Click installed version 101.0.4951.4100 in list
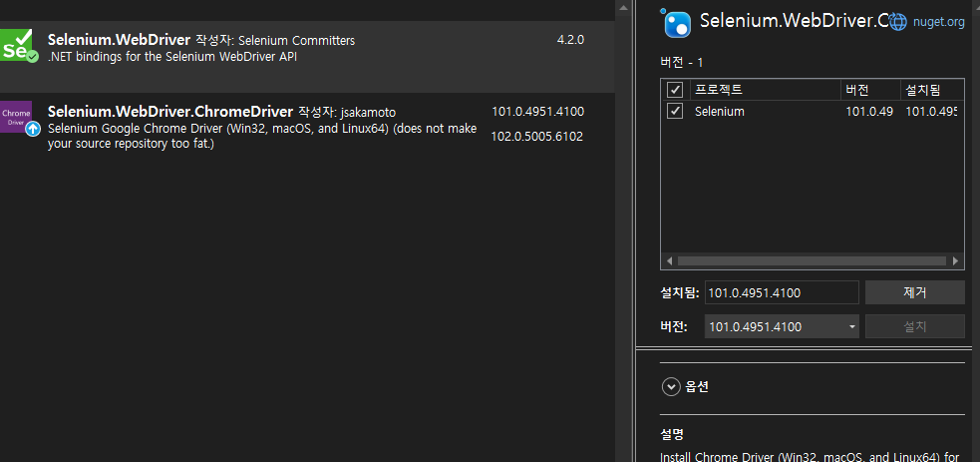This screenshot has width=980, height=462. coord(538,112)
